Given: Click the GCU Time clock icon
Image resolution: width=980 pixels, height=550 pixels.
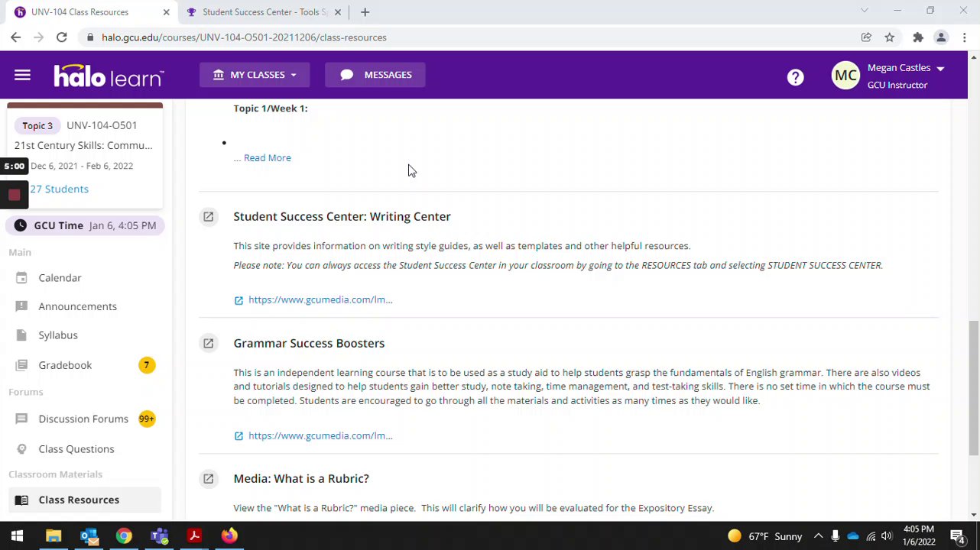Looking at the screenshot, I should (x=21, y=226).
